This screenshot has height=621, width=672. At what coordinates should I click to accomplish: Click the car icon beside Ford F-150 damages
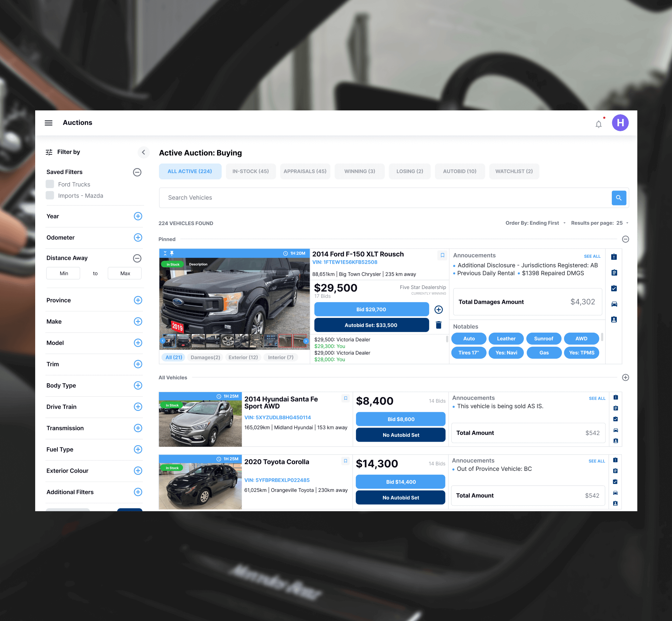tap(614, 304)
